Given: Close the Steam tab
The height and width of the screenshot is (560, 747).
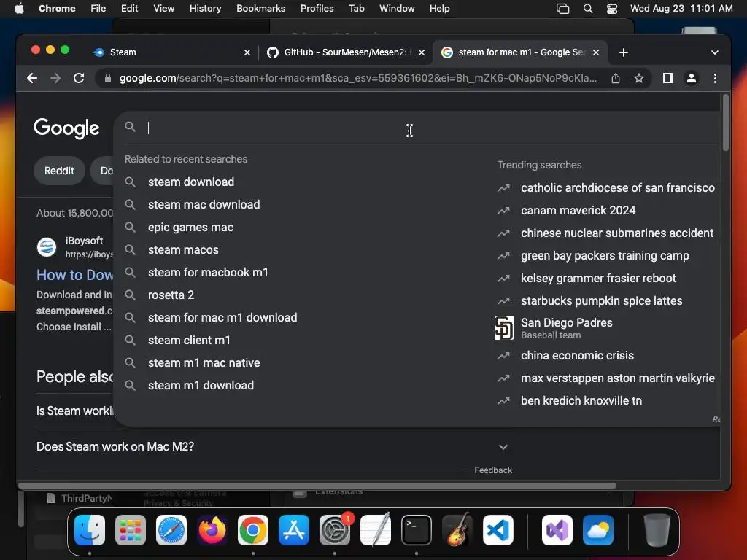Looking at the screenshot, I should click(x=247, y=52).
